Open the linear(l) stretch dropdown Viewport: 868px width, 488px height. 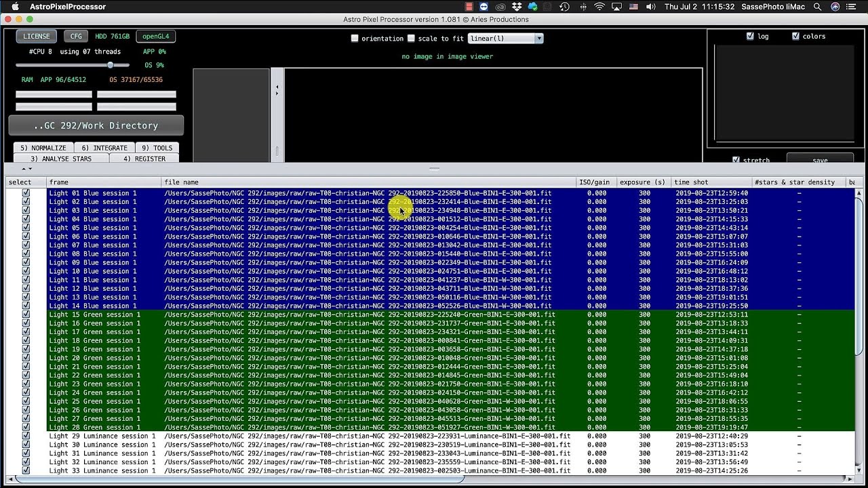point(506,39)
